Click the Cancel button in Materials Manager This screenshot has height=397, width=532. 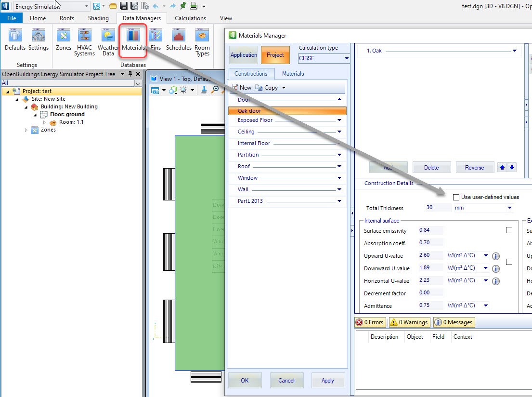coord(286,380)
